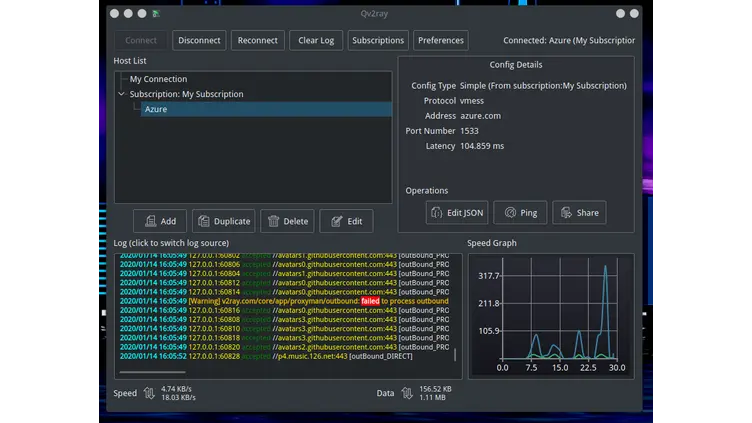The width and height of the screenshot is (752, 423).
Task: Edit the selected connection
Action: tap(346, 221)
